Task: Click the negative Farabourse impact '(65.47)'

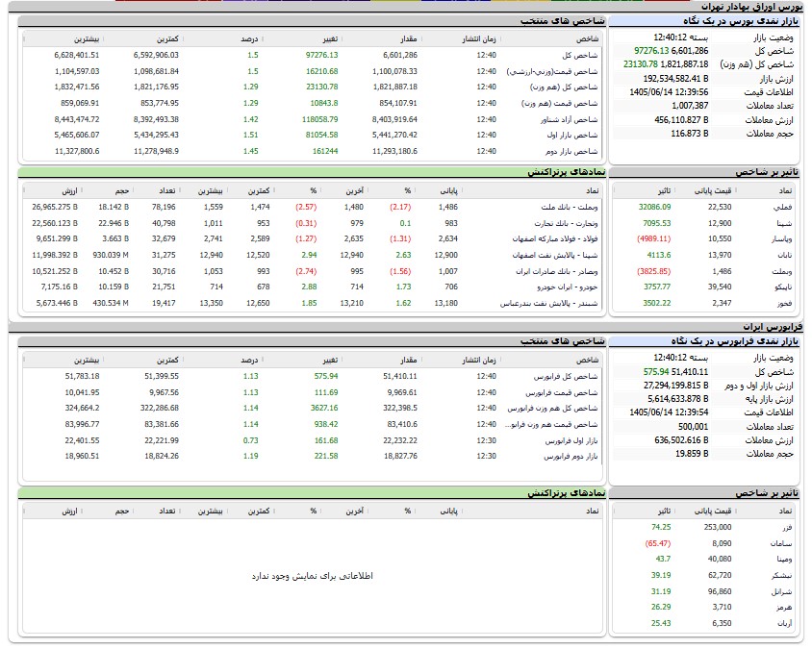Action: pos(658,543)
